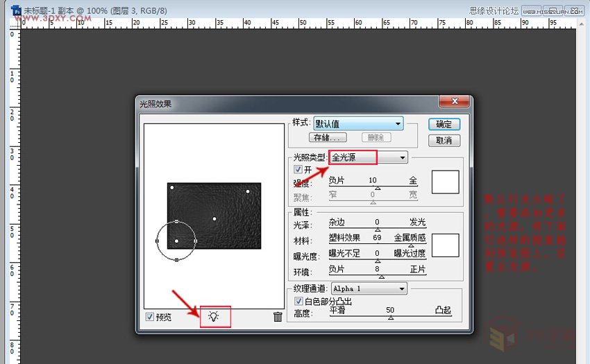The image size is (590, 364).
Task: Click the light point at preview top-right
Action: tap(248, 191)
